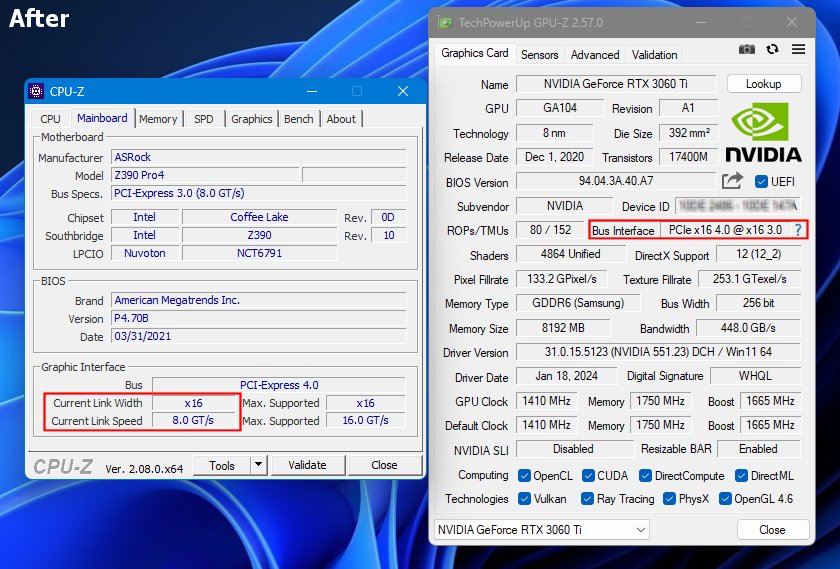Click the Model value Z390 Pro4

205,175
